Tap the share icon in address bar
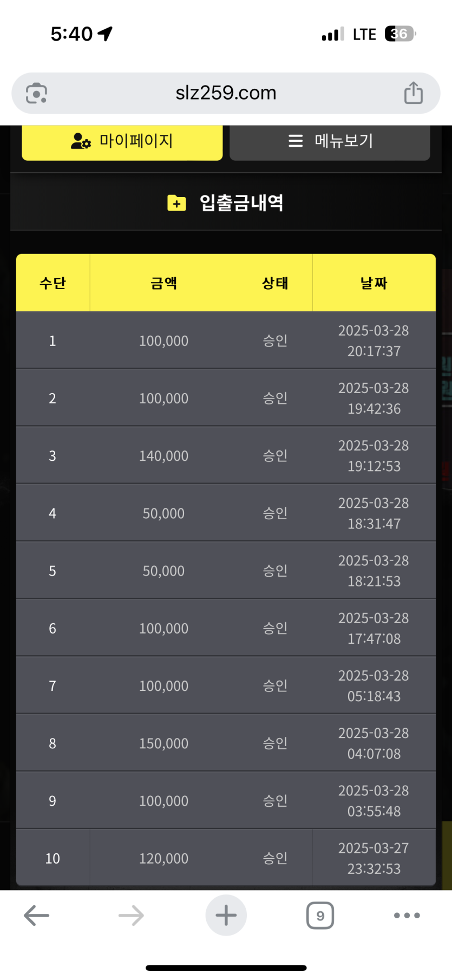This screenshot has height=980, width=452. coord(414,93)
